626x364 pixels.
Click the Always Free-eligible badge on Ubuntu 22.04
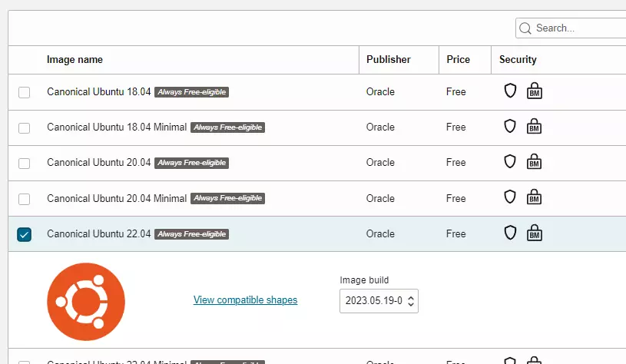[191, 233]
